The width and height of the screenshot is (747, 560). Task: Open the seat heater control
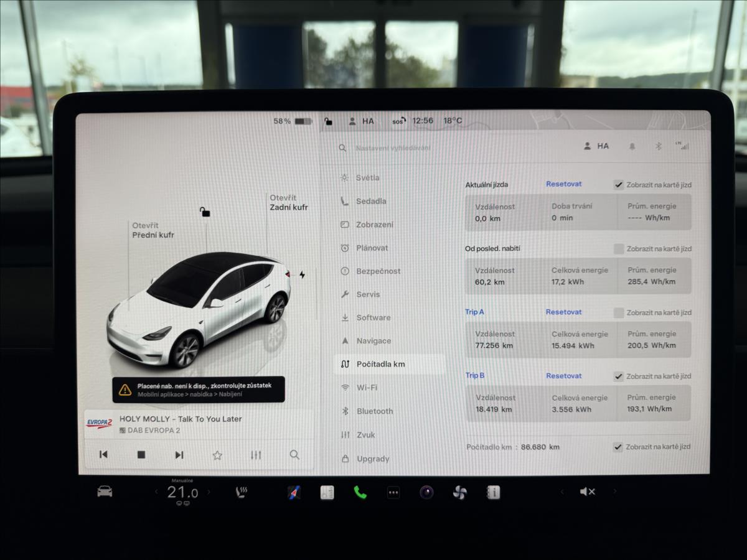click(242, 492)
